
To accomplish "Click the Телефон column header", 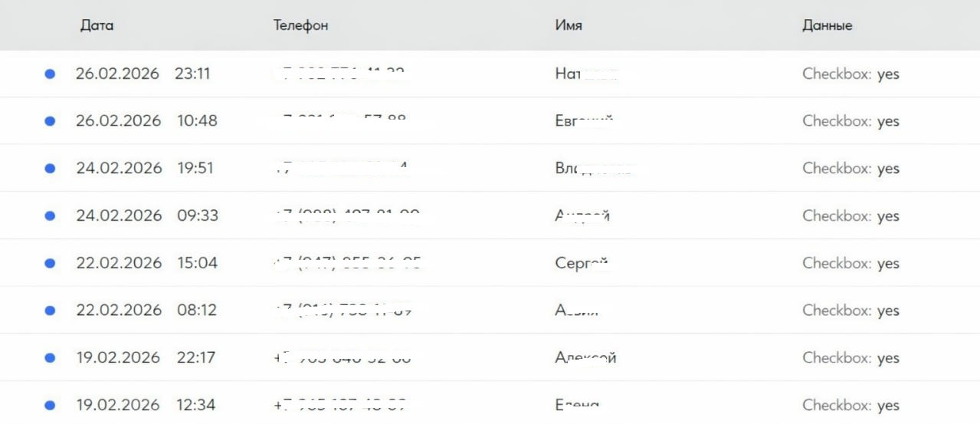I will point(300,25).
